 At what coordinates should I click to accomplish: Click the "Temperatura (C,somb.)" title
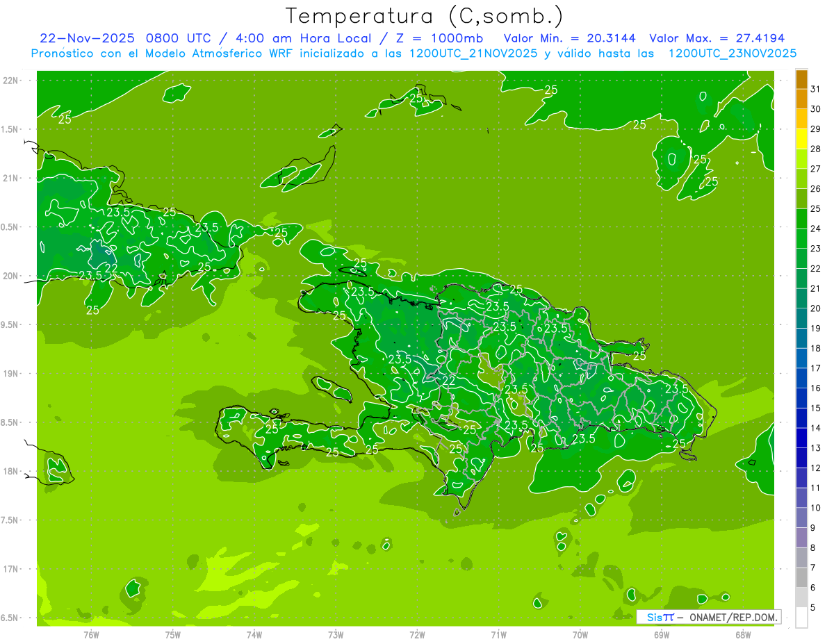(x=425, y=15)
